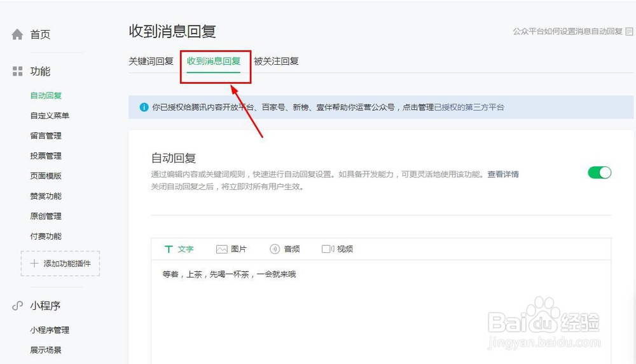Select the 收到消息回复 tab

click(x=213, y=61)
